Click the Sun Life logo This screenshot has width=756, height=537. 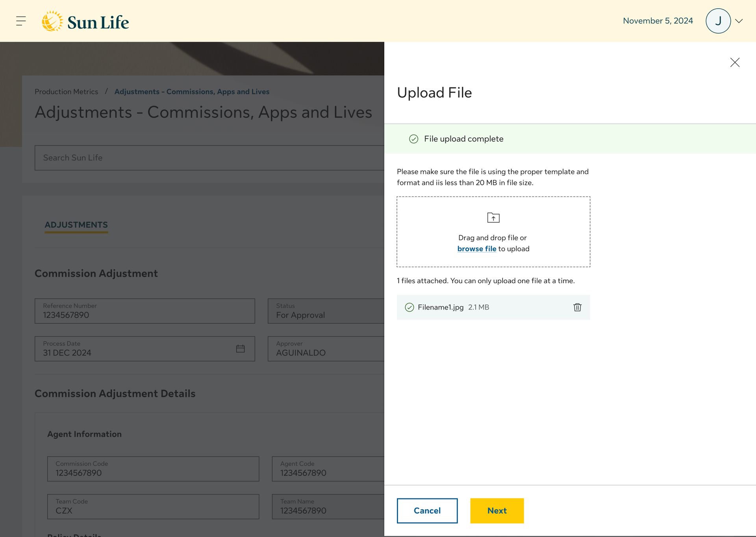pos(85,21)
